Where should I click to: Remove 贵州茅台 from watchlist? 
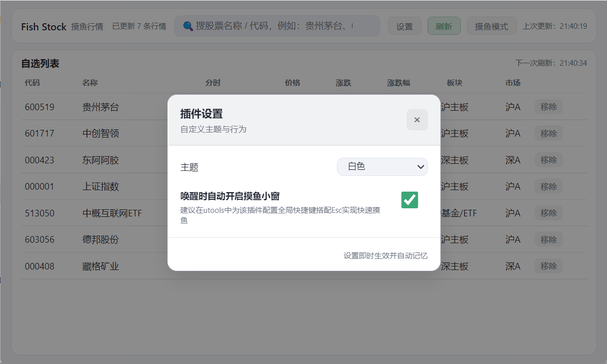tap(548, 107)
